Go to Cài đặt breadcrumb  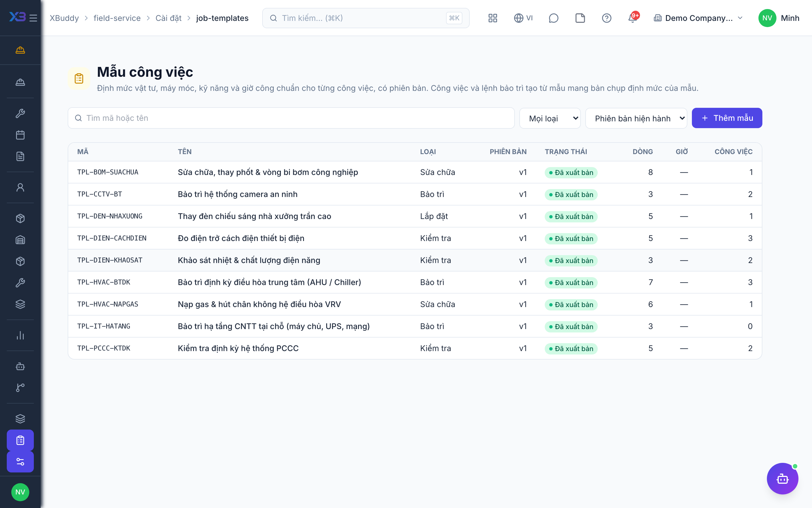click(168, 18)
